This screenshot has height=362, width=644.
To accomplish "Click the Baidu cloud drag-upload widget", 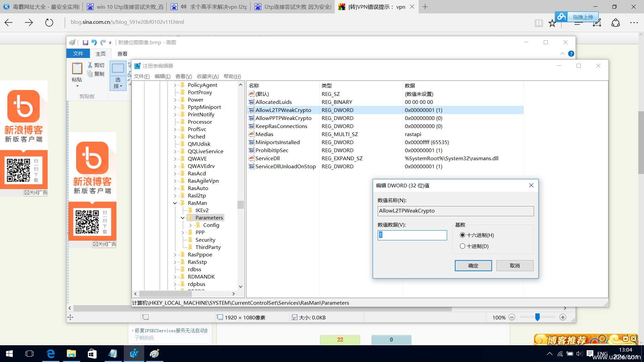I will [x=577, y=17].
